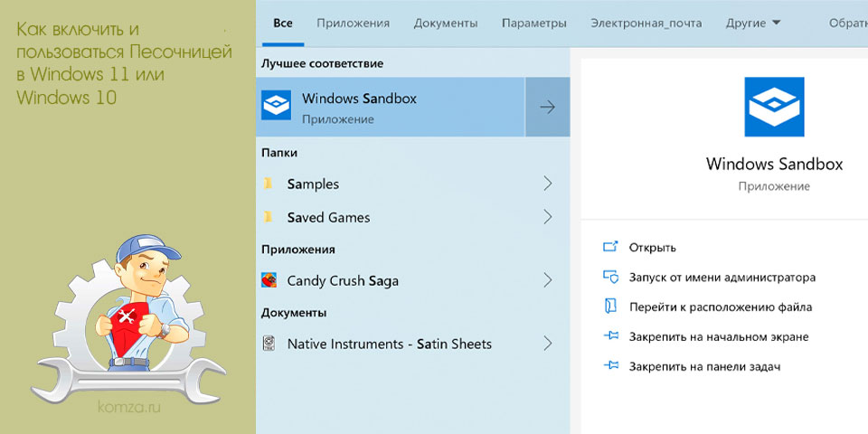Click the Samples folder icon

pos(269,184)
